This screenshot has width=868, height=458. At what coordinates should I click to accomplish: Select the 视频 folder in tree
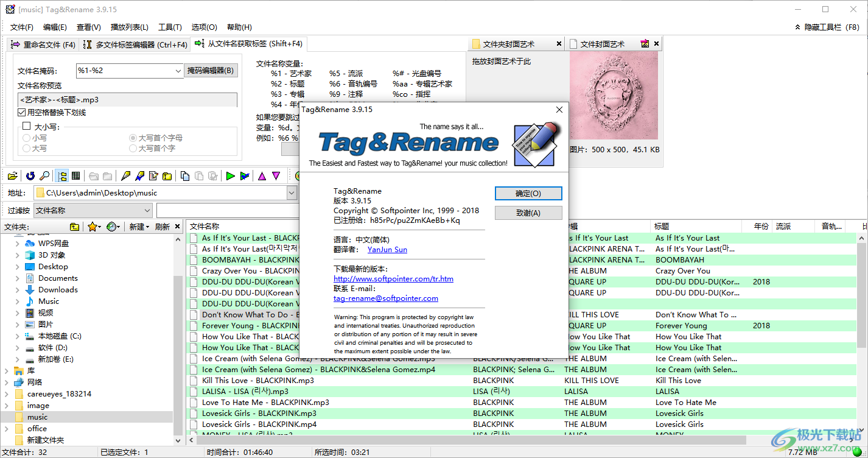click(x=46, y=313)
